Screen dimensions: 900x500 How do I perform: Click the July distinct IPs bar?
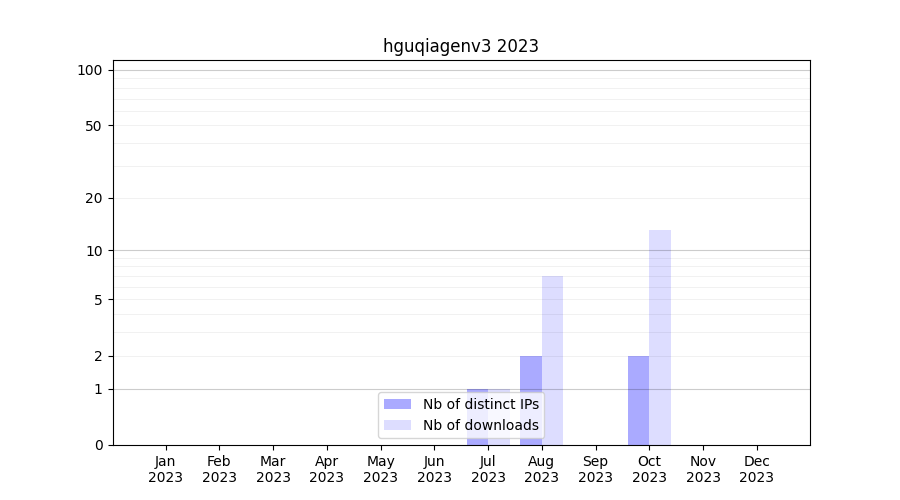coord(477,392)
